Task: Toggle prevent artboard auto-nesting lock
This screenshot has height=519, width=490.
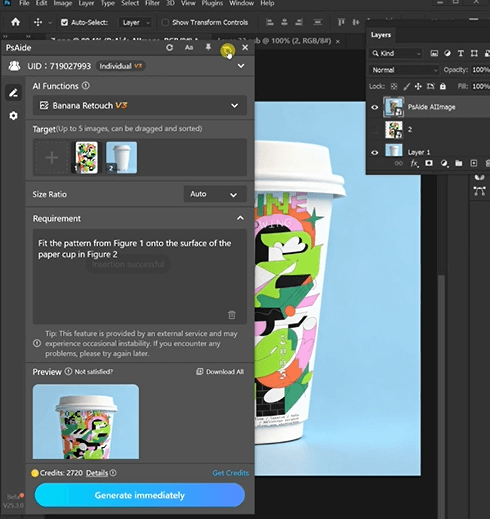Action: tap(430, 86)
